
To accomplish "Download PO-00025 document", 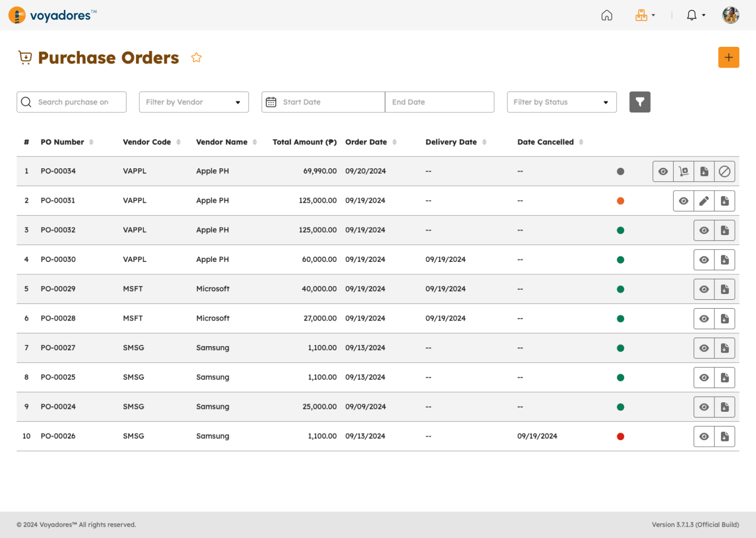I will pos(724,378).
